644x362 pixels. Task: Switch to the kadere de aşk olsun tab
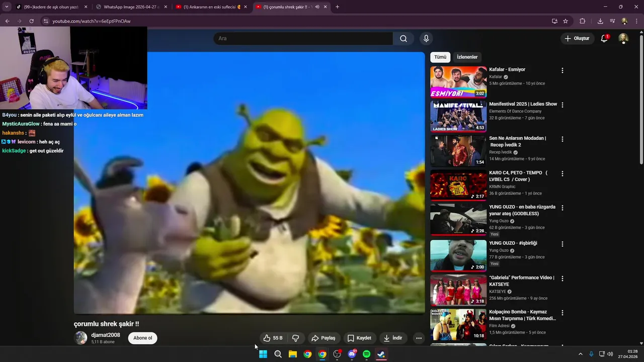51,7
